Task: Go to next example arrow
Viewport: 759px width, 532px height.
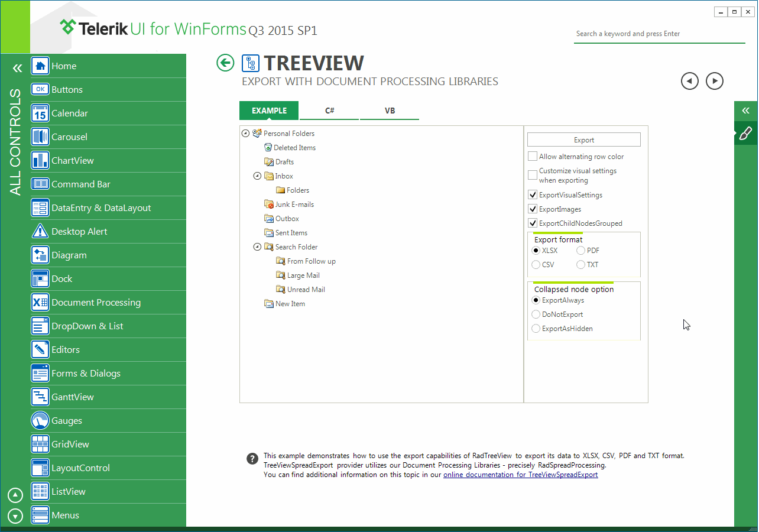Action: [715, 81]
